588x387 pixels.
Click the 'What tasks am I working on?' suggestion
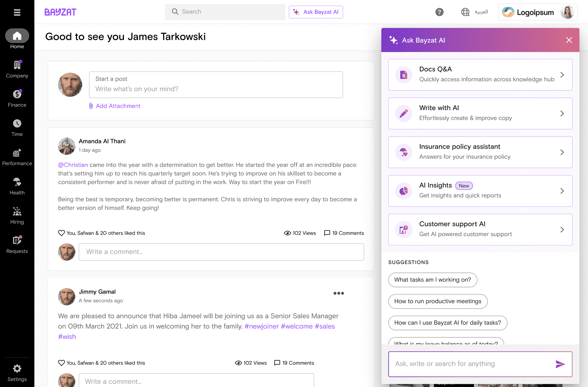(x=432, y=280)
